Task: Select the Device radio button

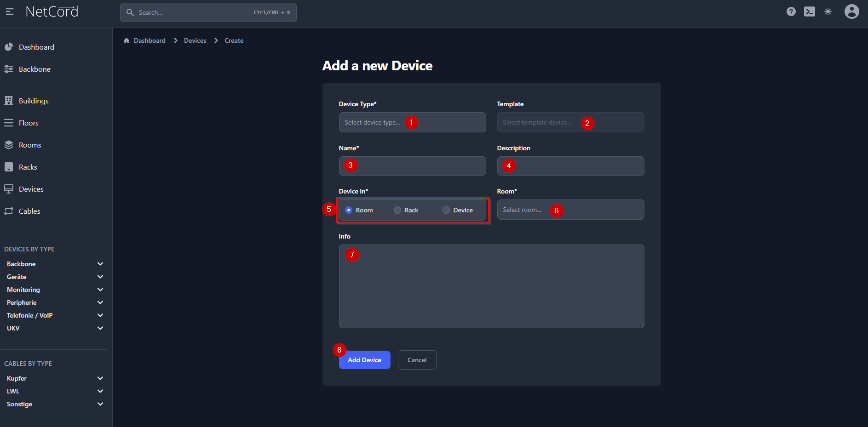Action: (x=446, y=210)
